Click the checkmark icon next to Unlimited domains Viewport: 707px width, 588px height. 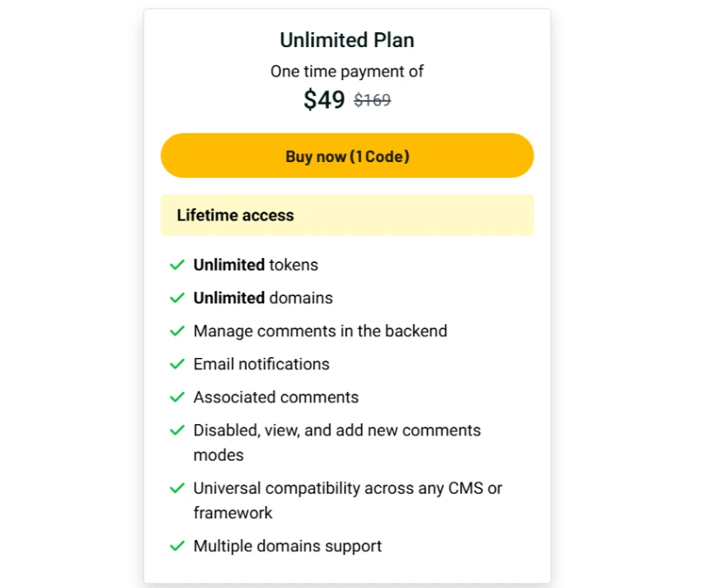(x=177, y=298)
